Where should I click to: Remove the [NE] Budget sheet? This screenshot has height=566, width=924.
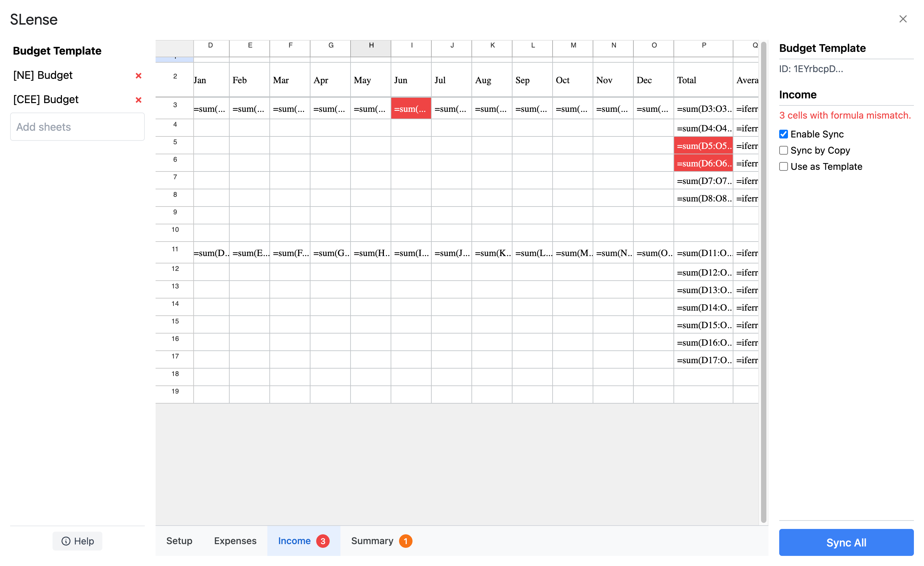coord(138,75)
